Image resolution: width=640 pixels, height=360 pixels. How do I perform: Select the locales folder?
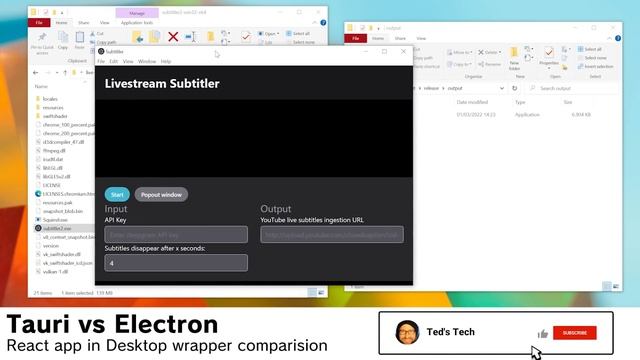point(50,99)
